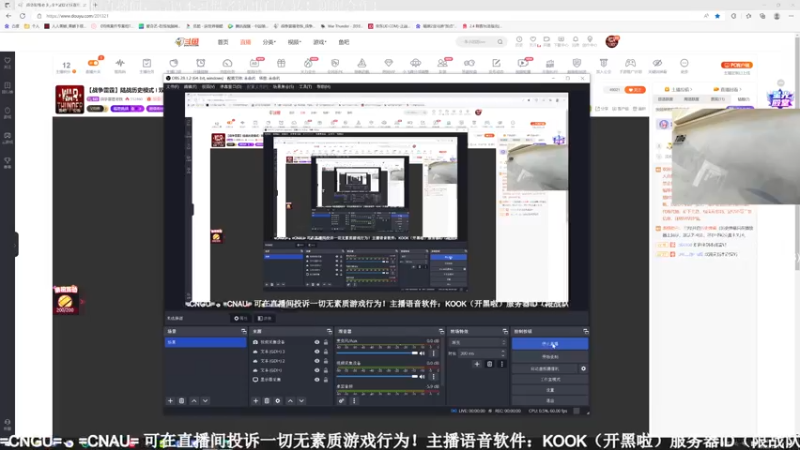Open OBS 设置 settings button

(x=549, y=390)
